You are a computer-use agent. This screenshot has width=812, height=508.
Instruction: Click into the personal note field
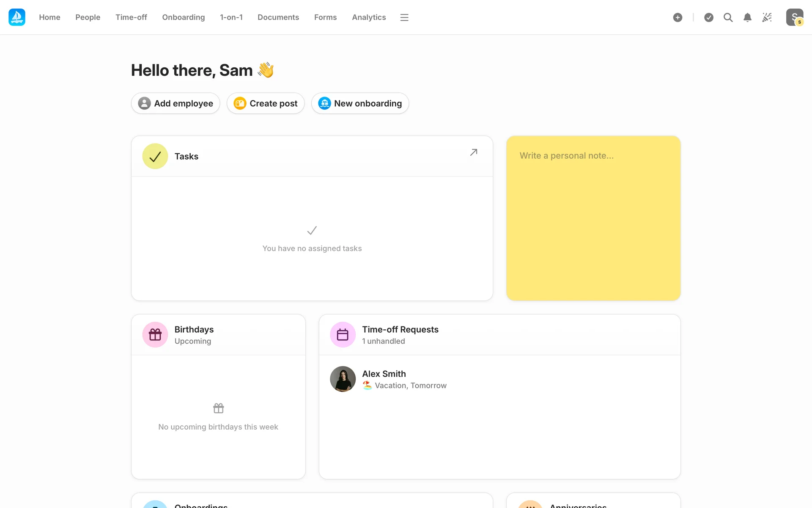pyautogui.click(x=593, y=218)
